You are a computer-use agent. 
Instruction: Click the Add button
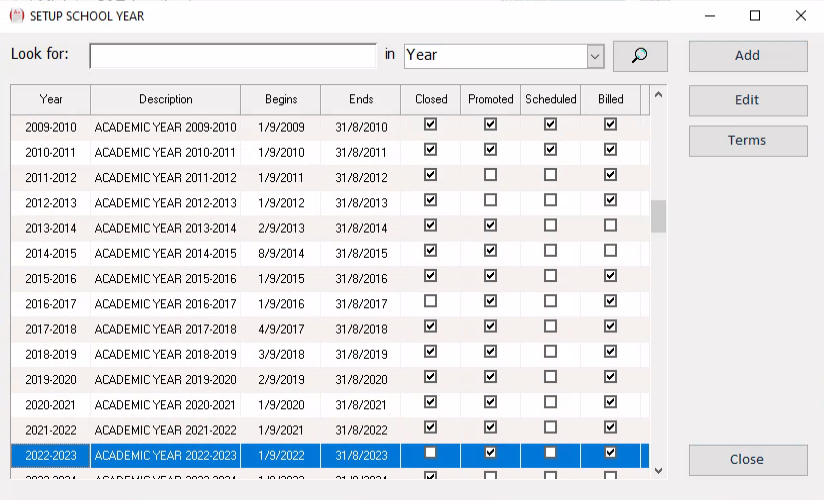748,56
